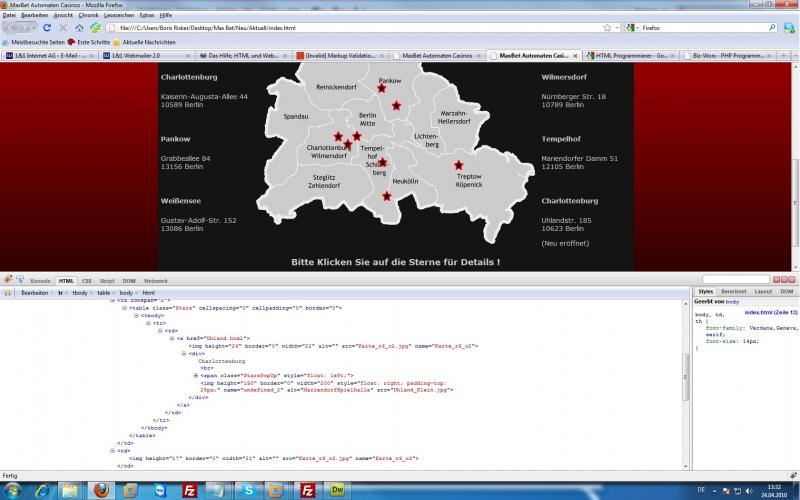
Task: Open Firefox from the Windows taskbar
Action: click(x=101, y=490)
